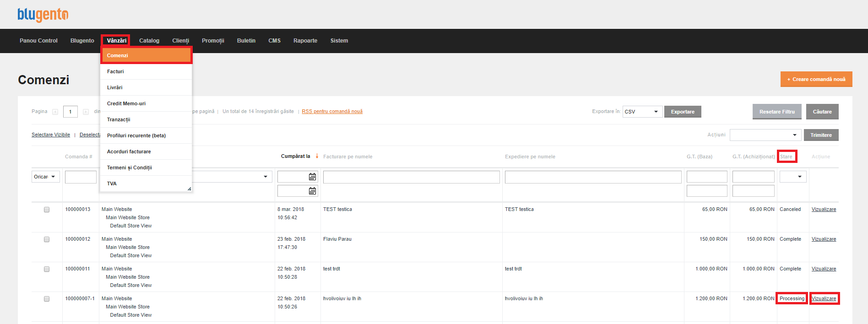Open the Stare filter dropdown
The image size is (868, 324).
pyautogui.click(x=793, y=177)
